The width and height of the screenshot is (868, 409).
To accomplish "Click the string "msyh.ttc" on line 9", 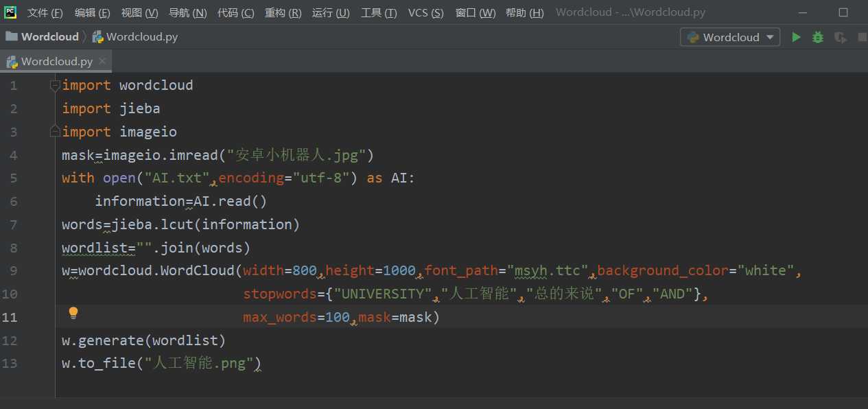I will pyautogui.click(x=548, y=271).
